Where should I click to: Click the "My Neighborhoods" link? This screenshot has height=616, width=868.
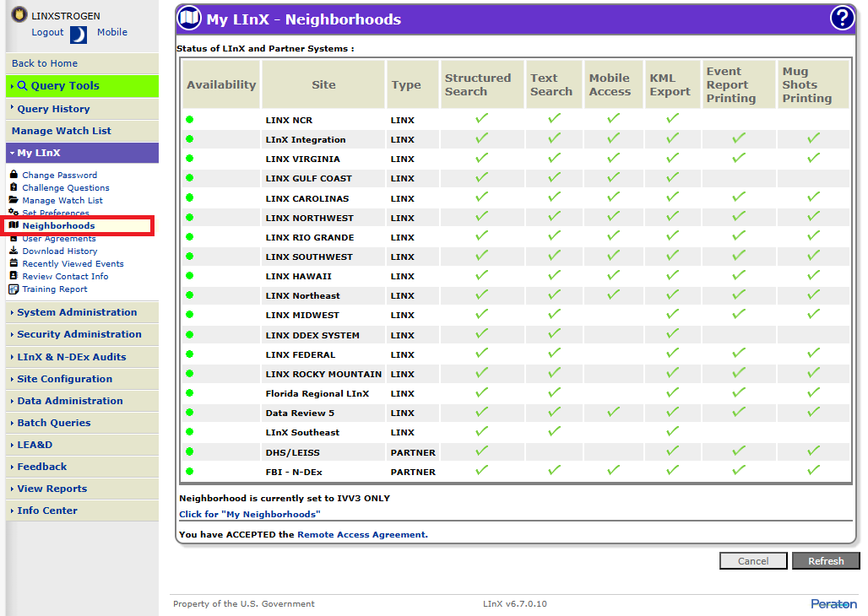click(x=250, y=514)
